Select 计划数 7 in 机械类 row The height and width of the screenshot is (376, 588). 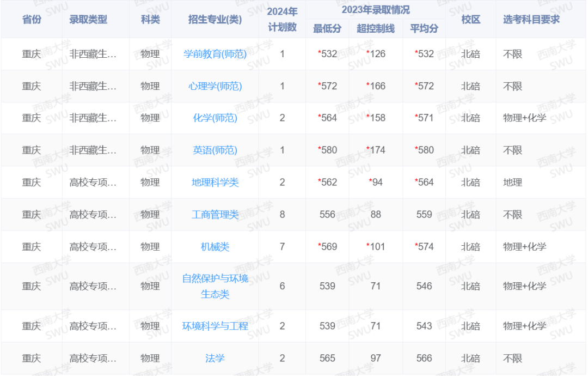(282, 247)
